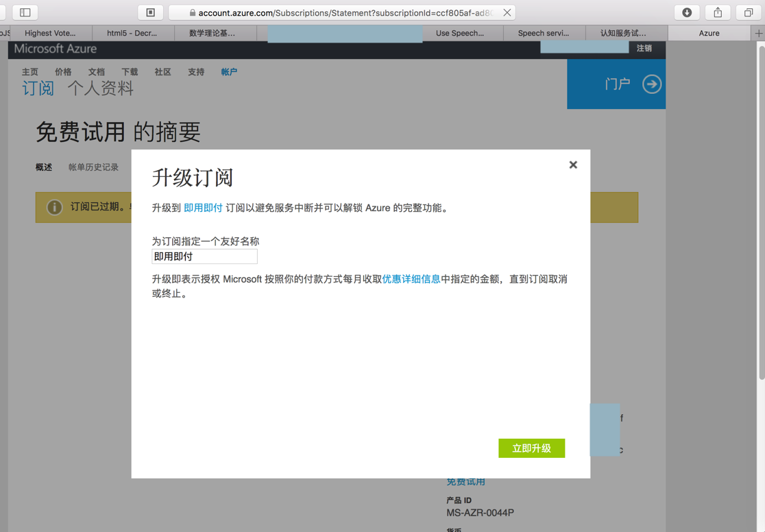Select the 帐单历史记录 tab
The image size is (765, 532).
[x=93, y=167]
